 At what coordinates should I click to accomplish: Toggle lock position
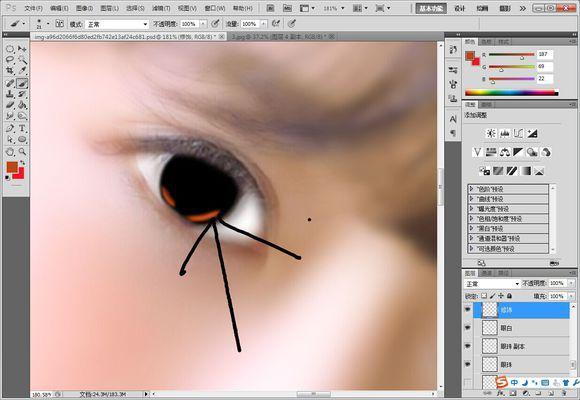tap(501, 296)
